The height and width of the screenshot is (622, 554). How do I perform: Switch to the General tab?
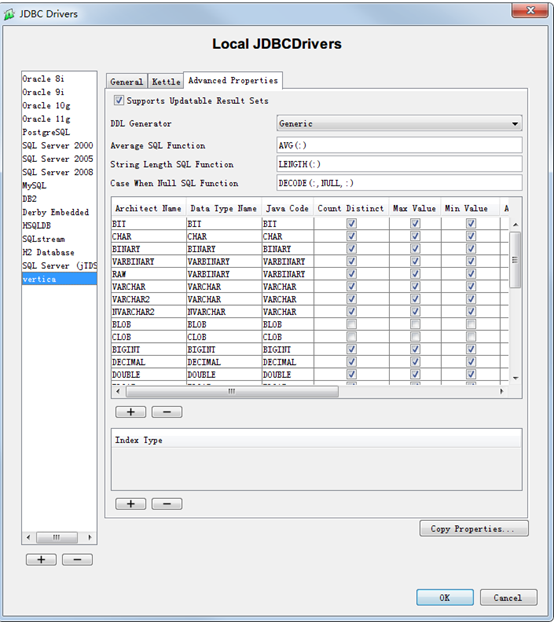[x=127, y=82]
